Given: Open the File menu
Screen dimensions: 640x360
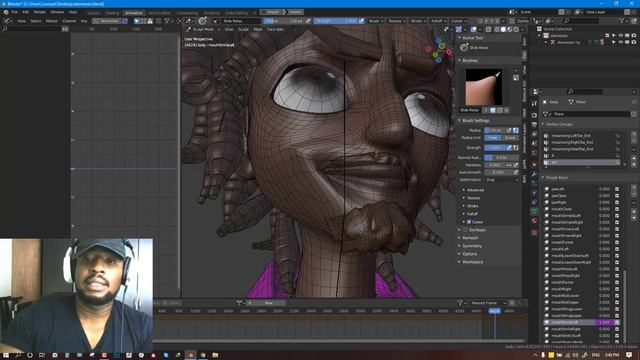Looking at the screenshot, I should 15,12.
